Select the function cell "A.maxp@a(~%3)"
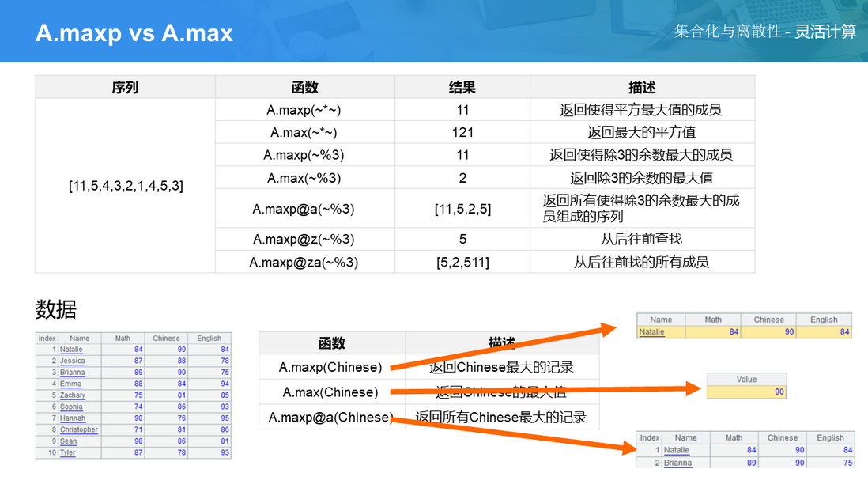Screen dimensions: 868x488 [x=304, y=209]
